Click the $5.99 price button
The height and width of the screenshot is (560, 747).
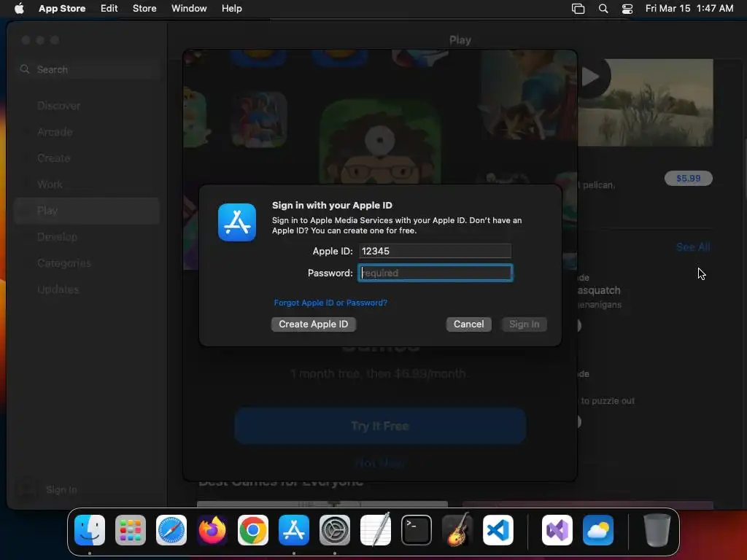[689, 178]
